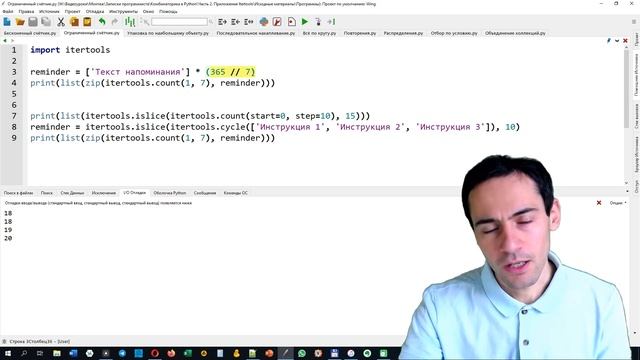The image size is (640, 360).
Task: Open the Поиск panel tab
Action: (47, 193)
